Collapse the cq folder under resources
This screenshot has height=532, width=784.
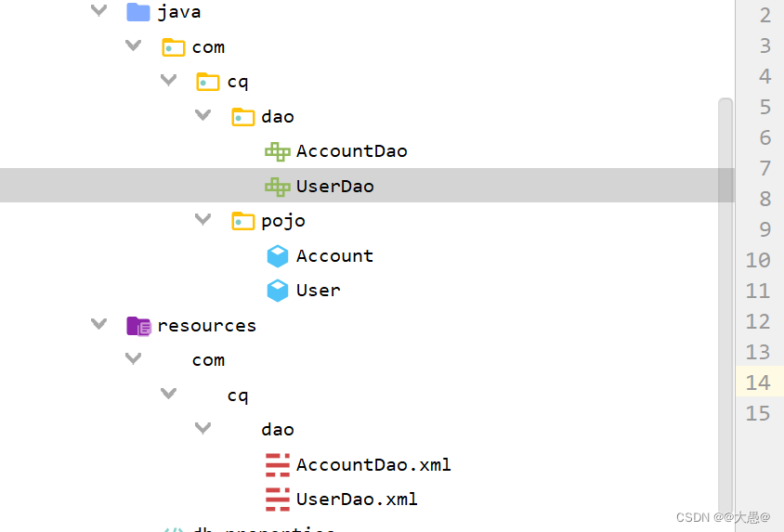168,394
